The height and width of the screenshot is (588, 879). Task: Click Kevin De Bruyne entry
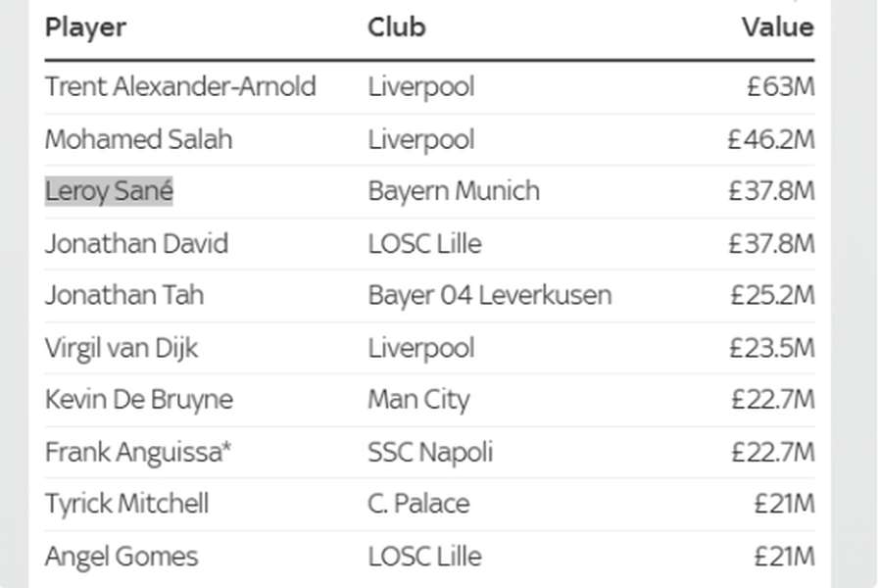pos(139,400)
